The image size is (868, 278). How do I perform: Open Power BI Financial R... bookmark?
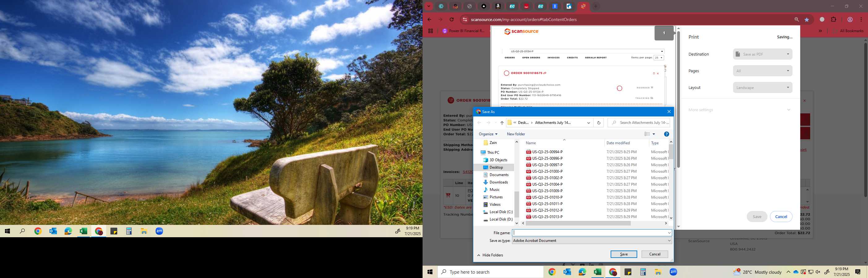point(464,31)
